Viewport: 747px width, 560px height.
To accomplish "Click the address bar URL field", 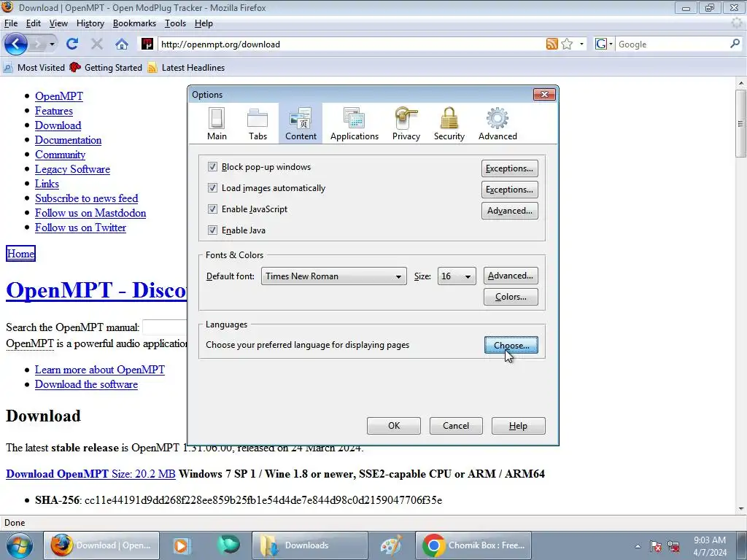I will click(350, 44).
